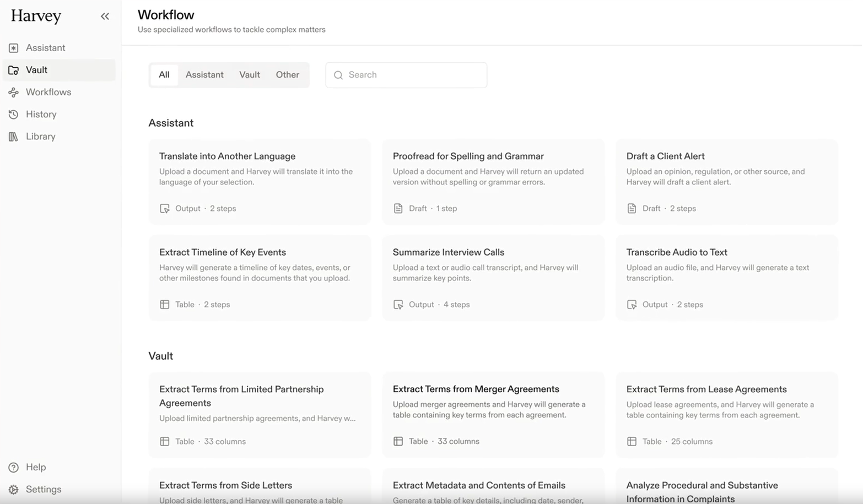The height and width of the screenshot is (504, 863).
Task: Select the All filter tab
Action: (x=164, y=75)
